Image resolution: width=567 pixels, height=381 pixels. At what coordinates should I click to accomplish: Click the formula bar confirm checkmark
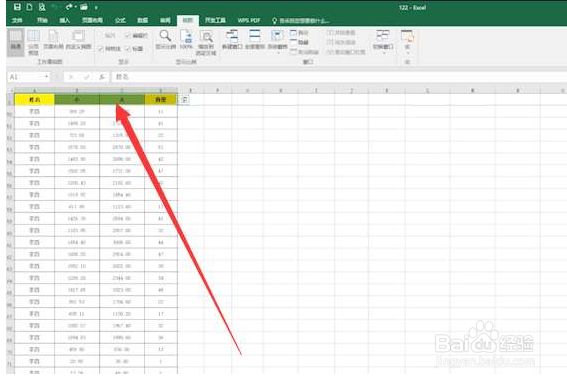86,77
